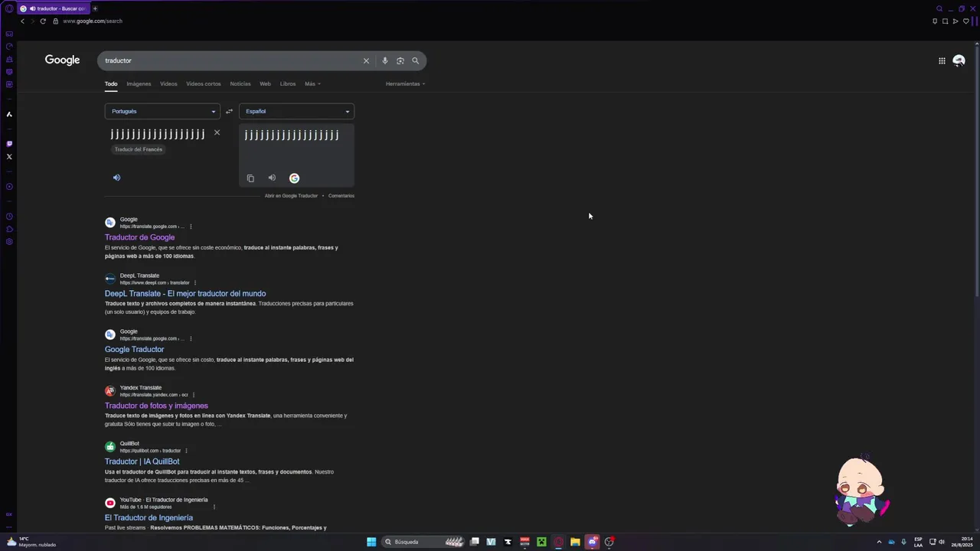Open X (Twitter) in the sidebar
The image size is (980, 551).
click(x=9, y=156)
